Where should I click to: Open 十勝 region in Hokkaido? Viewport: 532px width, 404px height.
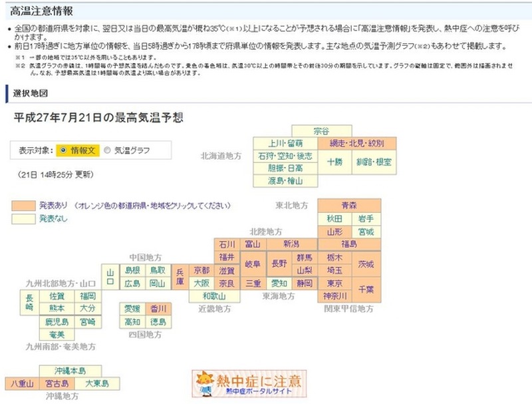[x=334, y=162]
